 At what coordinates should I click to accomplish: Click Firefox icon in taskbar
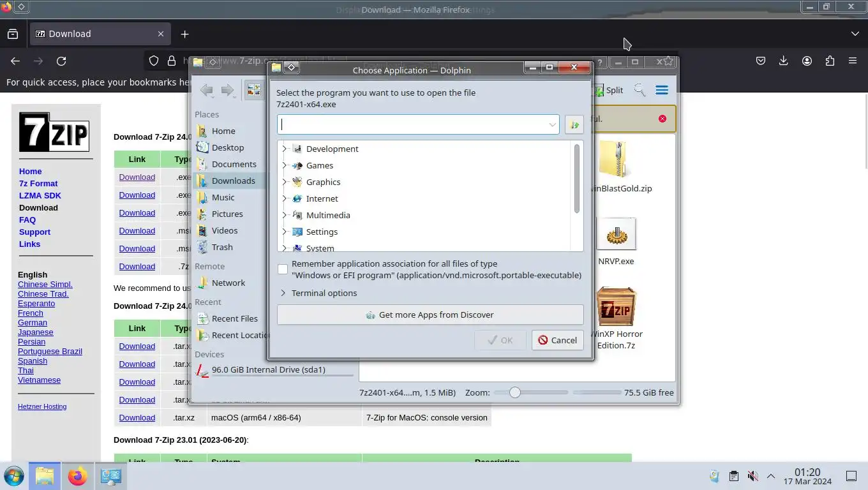pyautogui.click(x=77, y=476)
